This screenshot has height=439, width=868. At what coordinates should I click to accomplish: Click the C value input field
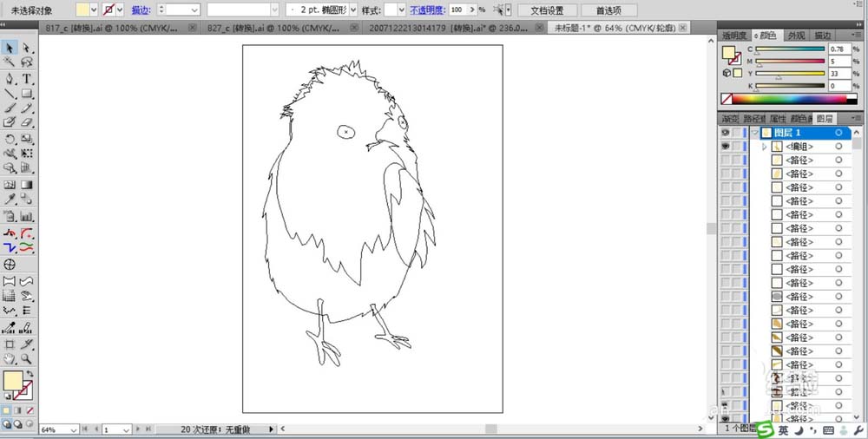[x=839, y=49]
